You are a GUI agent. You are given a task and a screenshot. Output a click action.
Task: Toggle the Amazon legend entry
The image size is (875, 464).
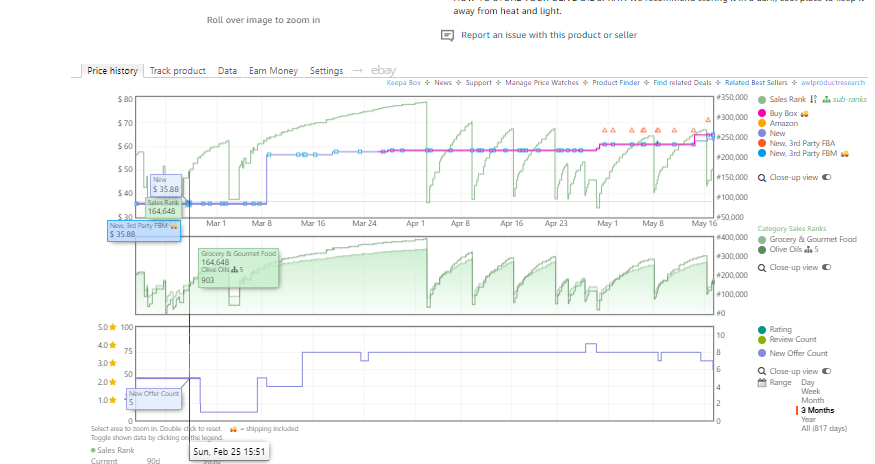[778, 123]
